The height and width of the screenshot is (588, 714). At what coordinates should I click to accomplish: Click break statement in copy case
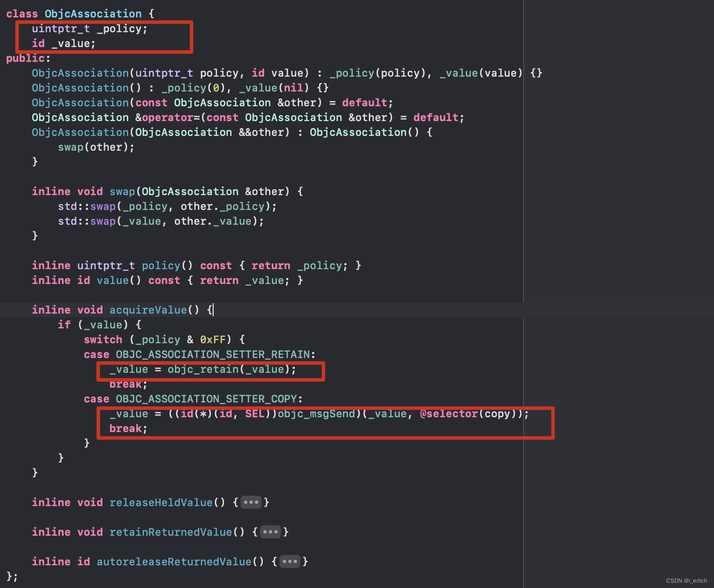(129, 429)
